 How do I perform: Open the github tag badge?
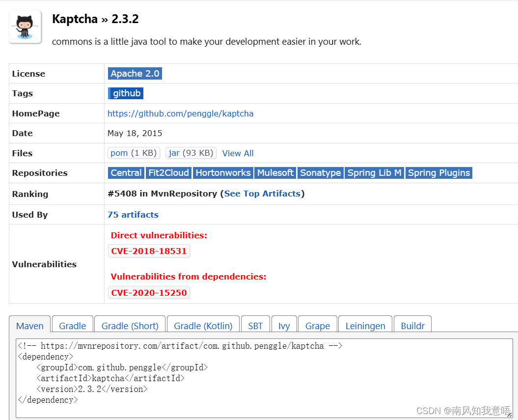126,93
